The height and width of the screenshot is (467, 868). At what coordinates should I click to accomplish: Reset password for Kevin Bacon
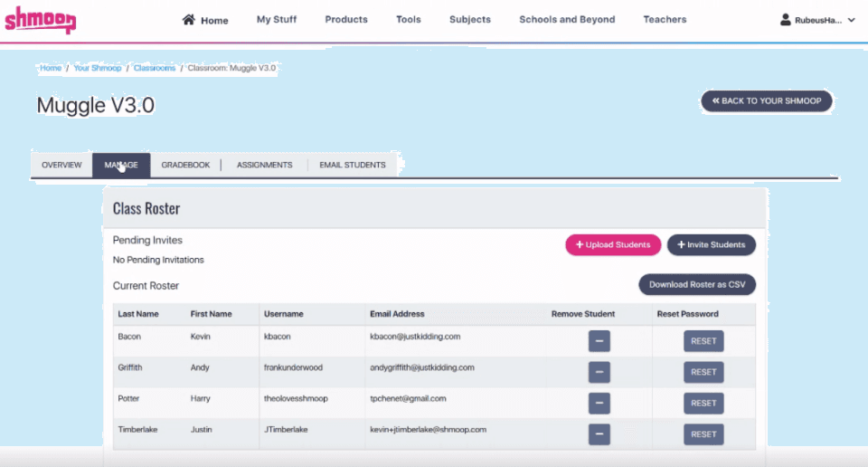(x=703, y=341)
